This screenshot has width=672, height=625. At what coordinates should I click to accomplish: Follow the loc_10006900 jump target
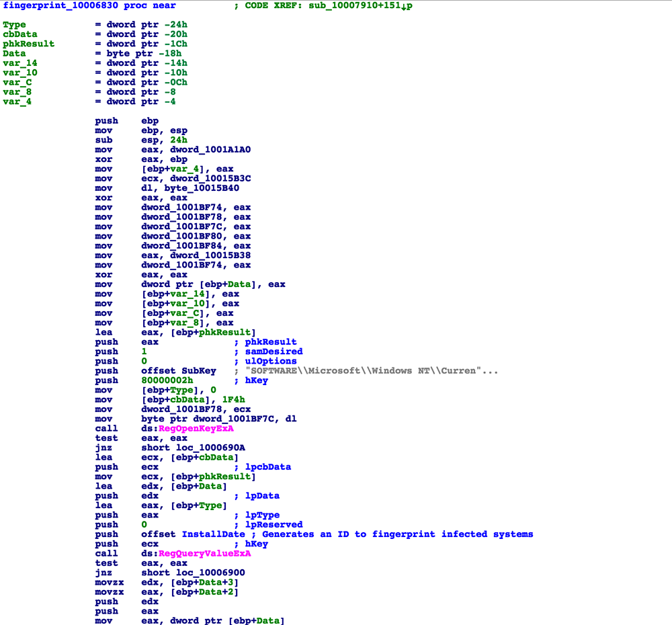click(x=210, y=573)
